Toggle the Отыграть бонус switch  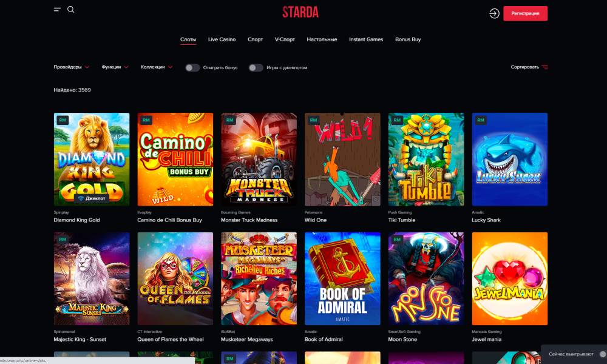(192, 68)
